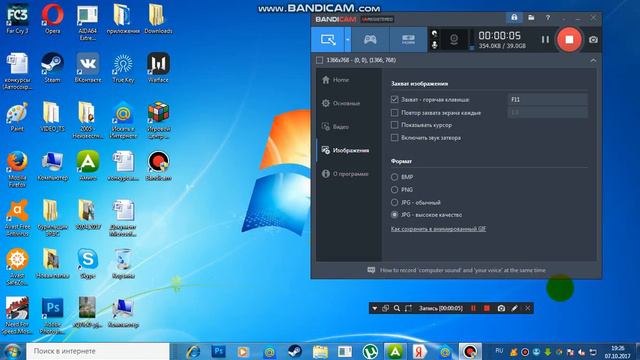Toggle Захват - горячая клавиша checkbox
Image resolution: width=640 pixels, height=360 pixels.
click(394, 99)
